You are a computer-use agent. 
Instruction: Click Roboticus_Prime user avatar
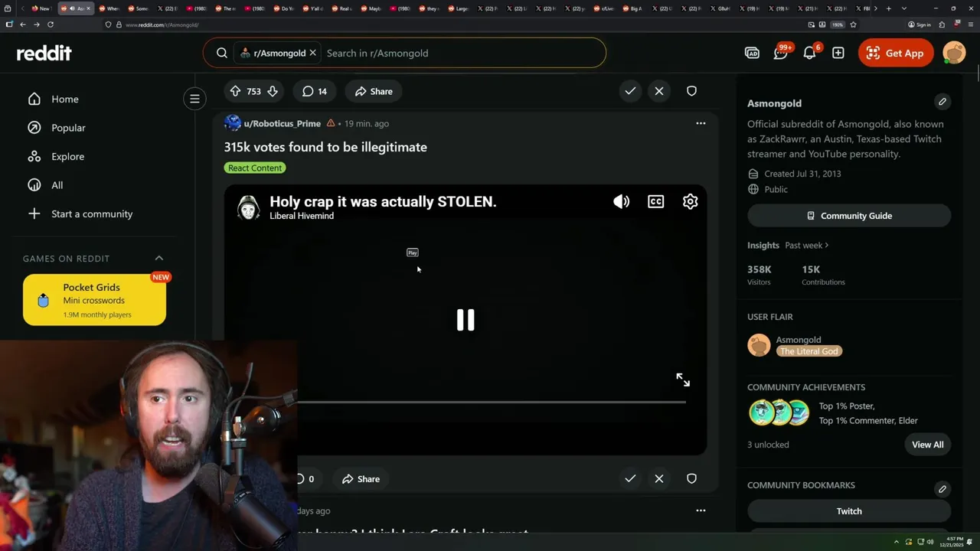[x=232, y=123]
